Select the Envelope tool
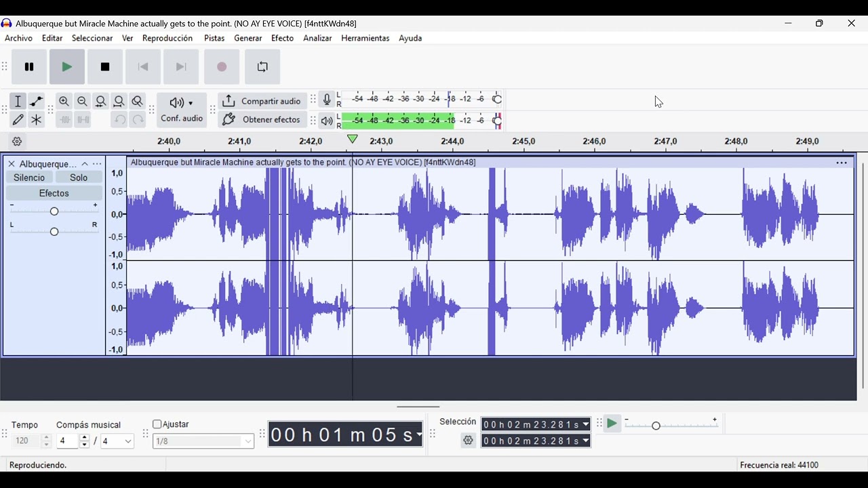The width and height of the screenshot is (868, 488). point(37,102)
